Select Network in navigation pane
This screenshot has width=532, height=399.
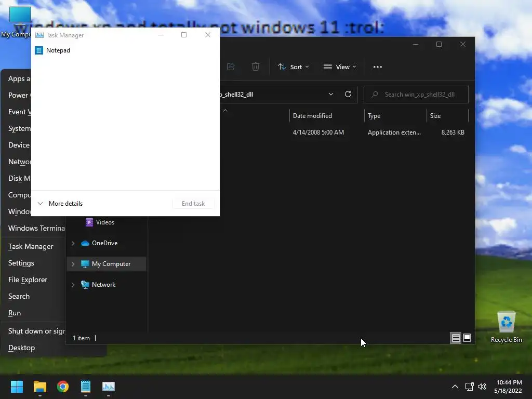(x=107, y=285)
